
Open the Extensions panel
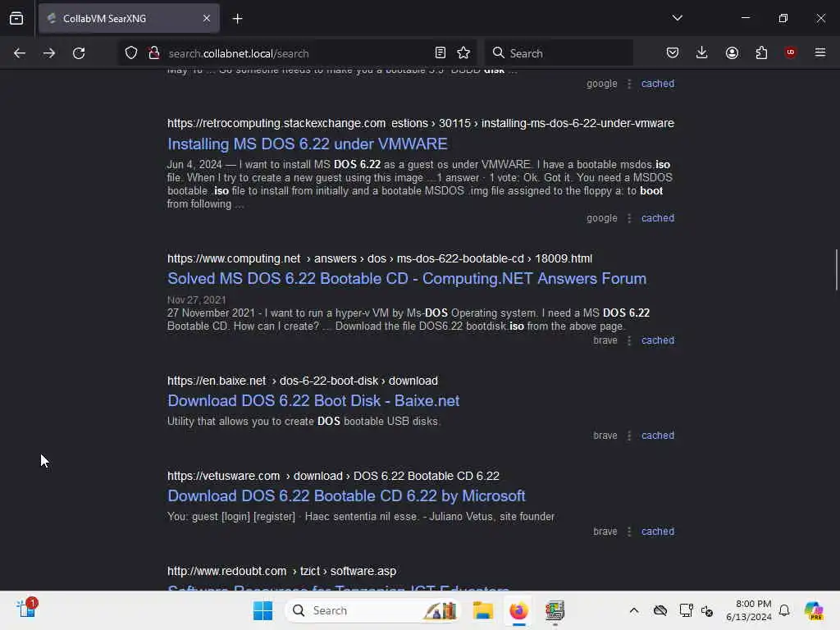tap(761, 52)
